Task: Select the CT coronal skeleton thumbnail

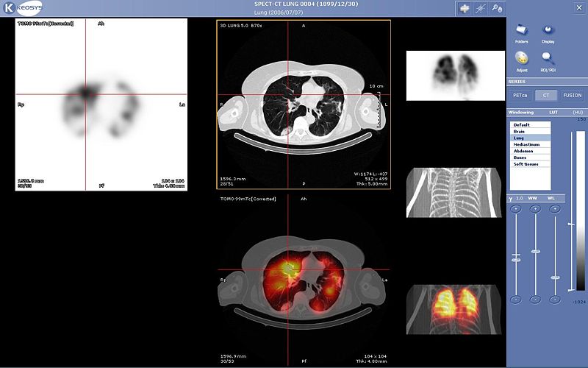Action: (453, 193)
